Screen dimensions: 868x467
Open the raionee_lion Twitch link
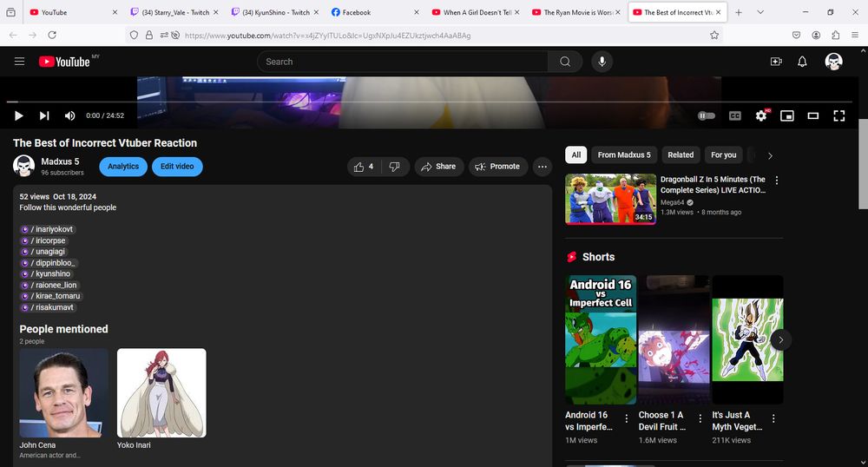click(x=49, y=285)
